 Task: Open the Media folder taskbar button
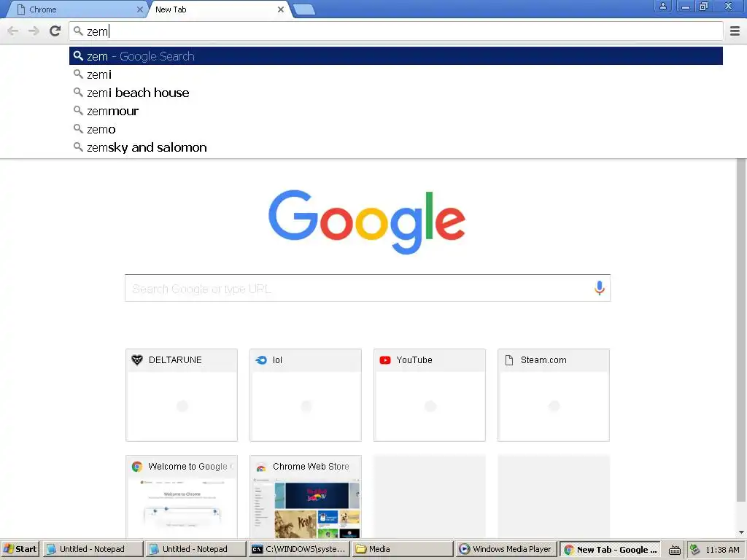tap(402, 549)
